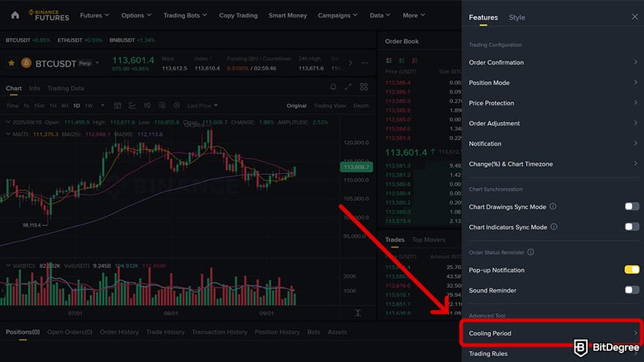Open Position Mode settings
This screenshot has width=644, height=362.
point(553,83)
